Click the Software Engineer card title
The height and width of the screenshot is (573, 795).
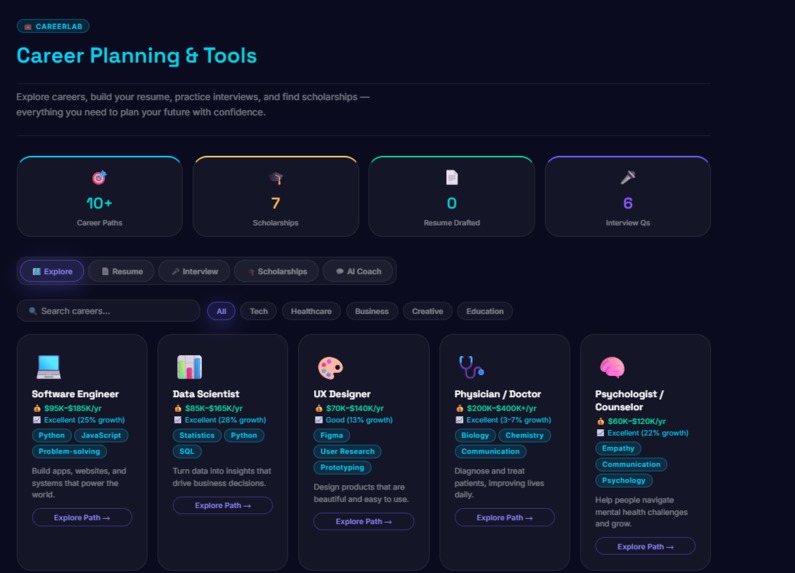(75, 394)
